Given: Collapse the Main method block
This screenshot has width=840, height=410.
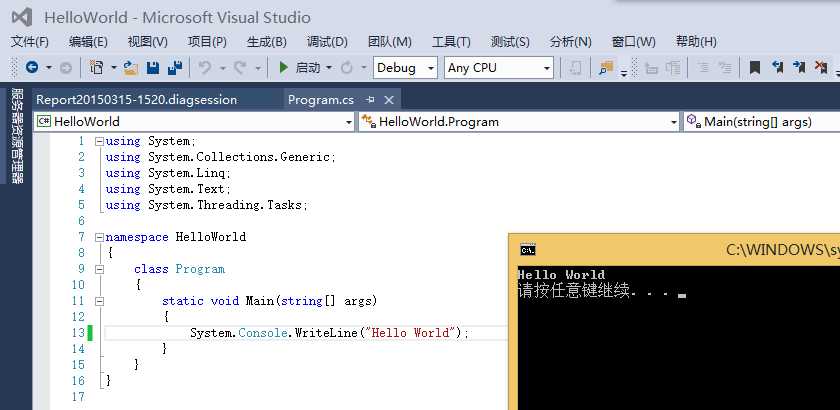Looking at the screenshot, I should pos(99,302).
